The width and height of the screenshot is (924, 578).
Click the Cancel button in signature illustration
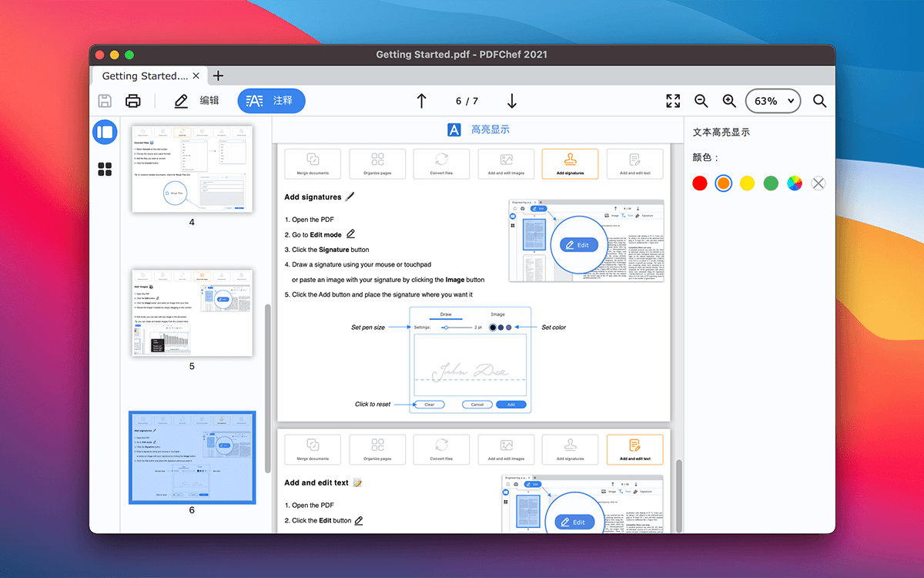[x=477, y=405]
